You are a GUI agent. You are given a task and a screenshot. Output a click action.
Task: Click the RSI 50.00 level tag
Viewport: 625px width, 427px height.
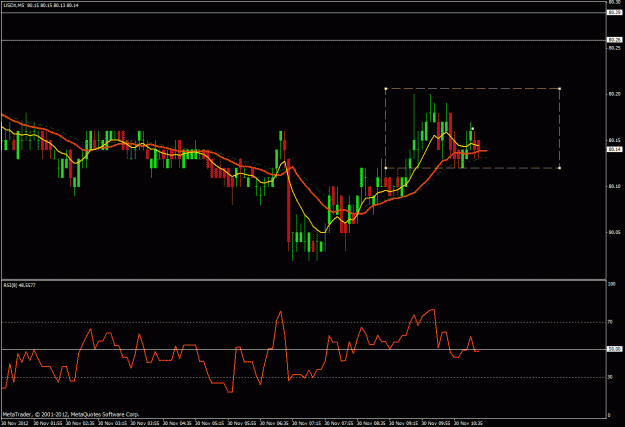coord(614,349)
